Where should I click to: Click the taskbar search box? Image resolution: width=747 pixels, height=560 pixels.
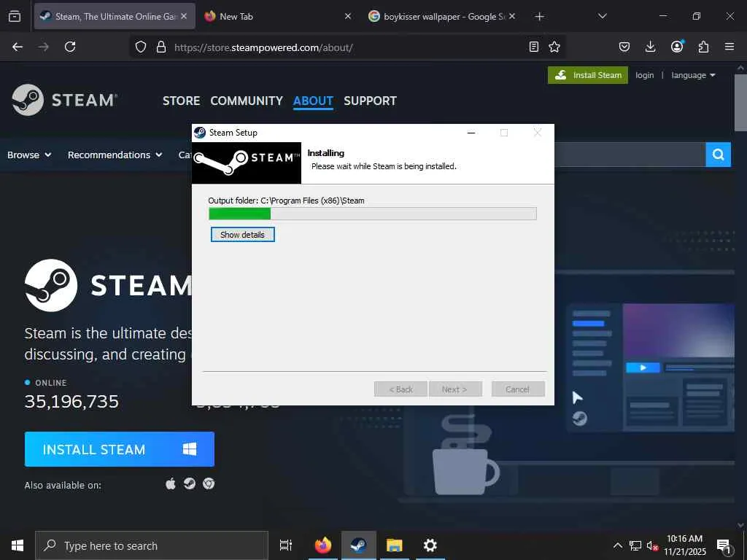click(152, 545)
